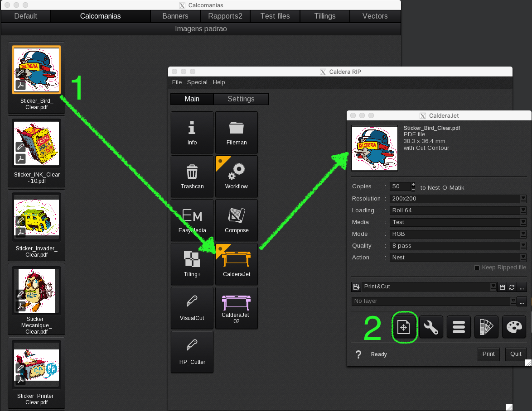Open the Special menu
Image resolution: width=532 pixels, height=411 pixels.
(197, 82)
